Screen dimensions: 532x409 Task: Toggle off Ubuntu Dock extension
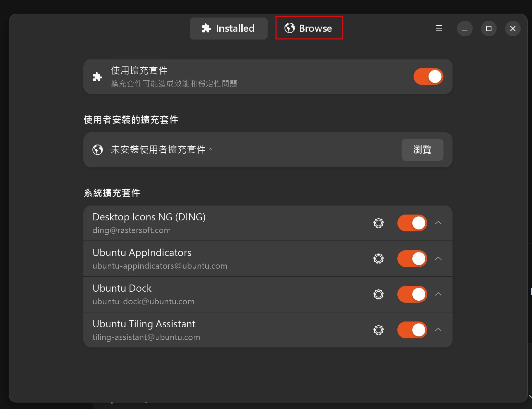tap(412, 294)
